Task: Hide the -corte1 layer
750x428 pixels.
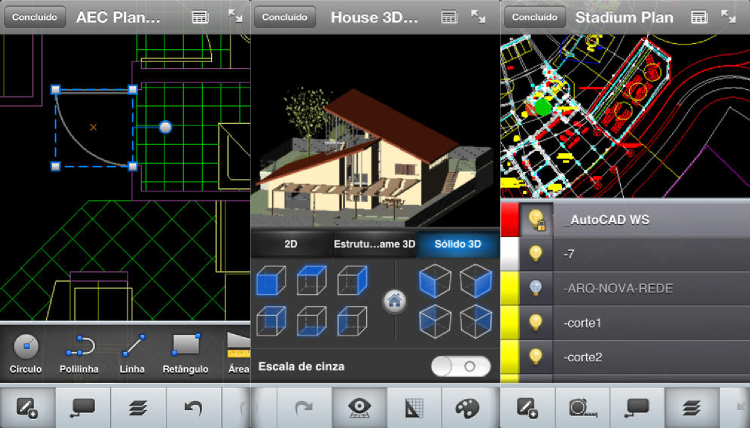Action: point(536,322)
